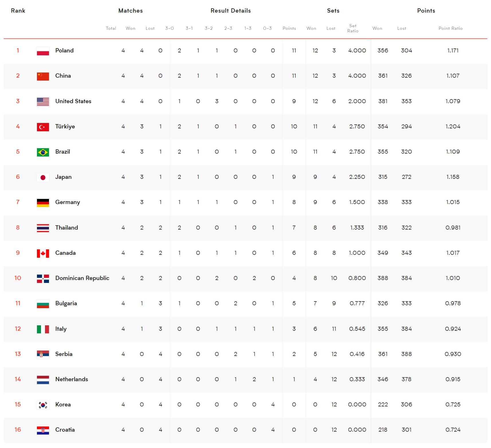The width and height of the screenshot is (491, 448).
Task: Click the Türkiye flag icon
Action: pos(43,127)
